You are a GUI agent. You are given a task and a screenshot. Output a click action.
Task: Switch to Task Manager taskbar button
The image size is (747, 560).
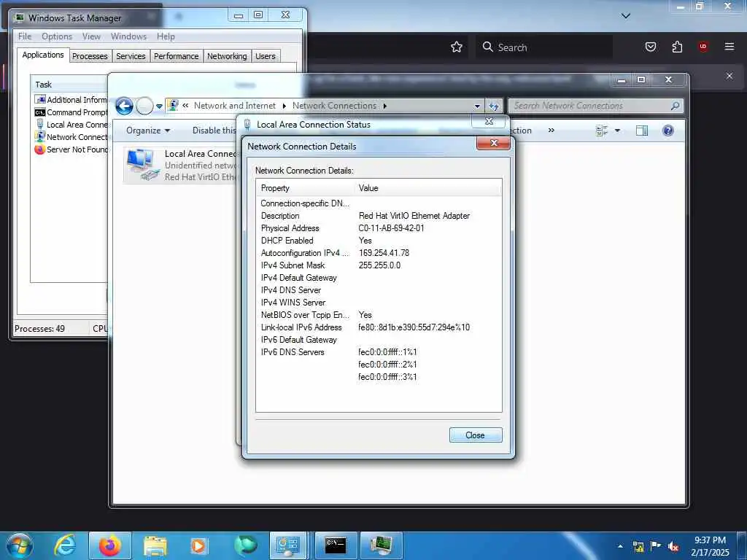coord(381,545)
